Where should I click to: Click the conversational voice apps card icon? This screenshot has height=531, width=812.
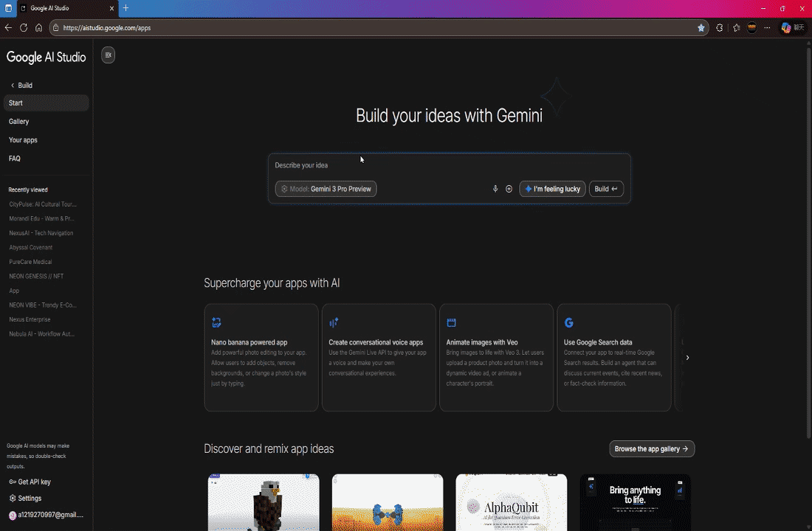tap(334, 322)
